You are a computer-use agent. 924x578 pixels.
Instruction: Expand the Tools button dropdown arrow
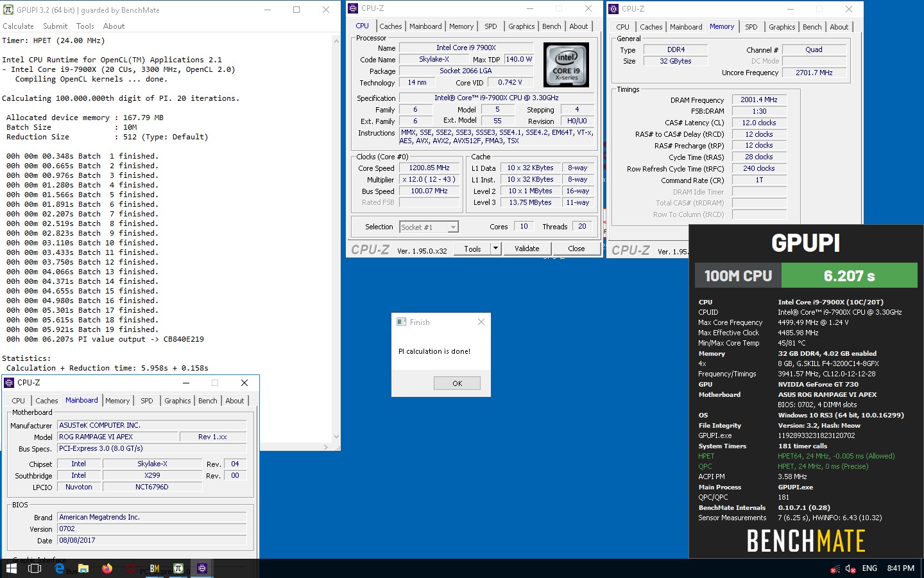(x=495, y=249)
